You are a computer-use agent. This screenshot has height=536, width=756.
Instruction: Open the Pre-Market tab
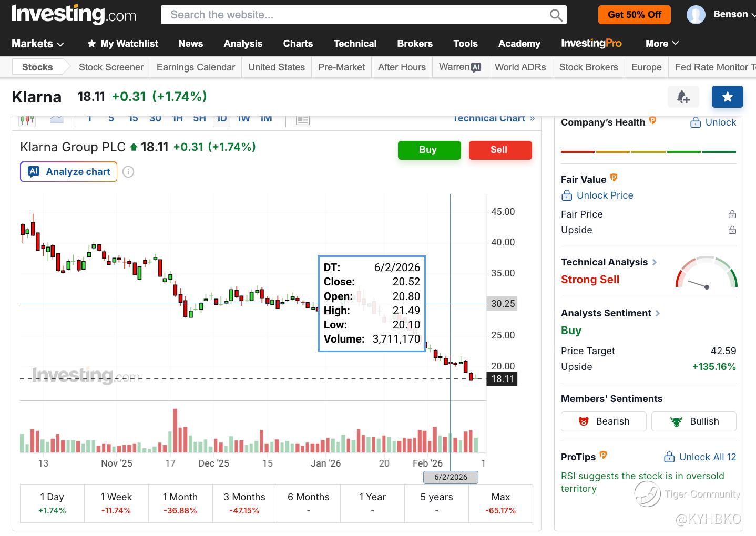(x=342, y=67)
